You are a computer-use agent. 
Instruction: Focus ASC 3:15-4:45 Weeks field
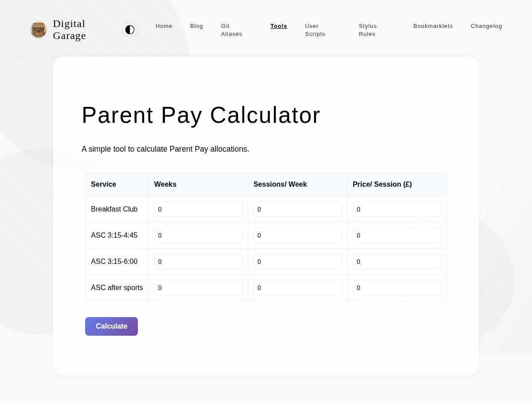(198, 235)
